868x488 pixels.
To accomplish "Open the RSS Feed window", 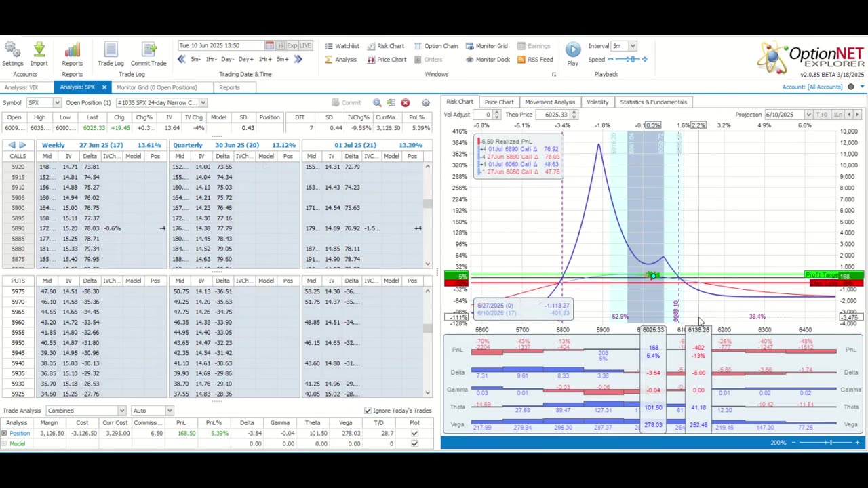I will point(534,60).
